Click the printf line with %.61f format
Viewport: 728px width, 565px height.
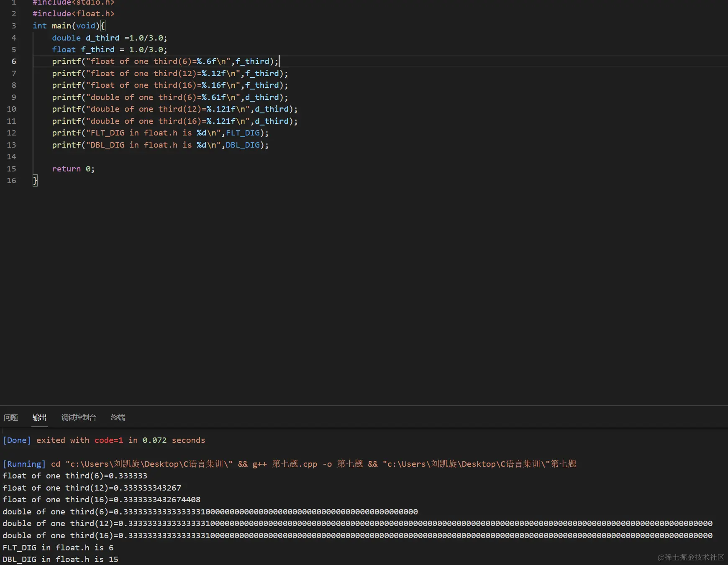[170, 97]
